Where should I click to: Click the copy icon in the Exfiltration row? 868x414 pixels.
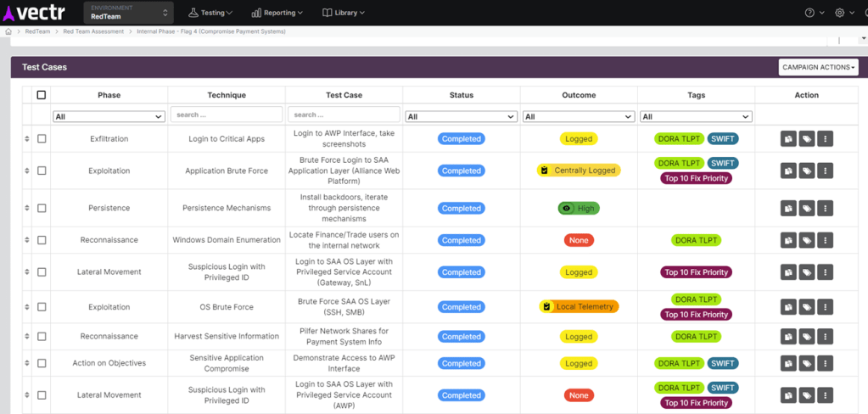[x=788, y=139]
